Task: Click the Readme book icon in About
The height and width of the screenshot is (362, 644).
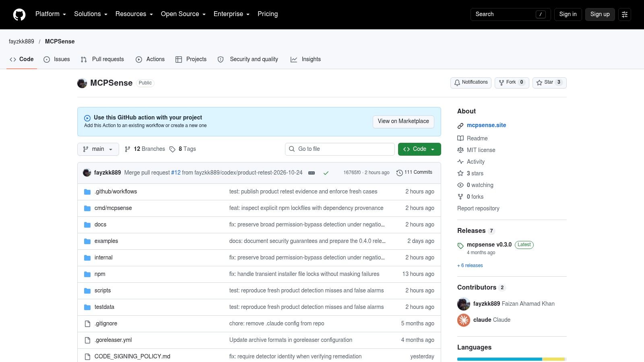Action: coord(460,138)
